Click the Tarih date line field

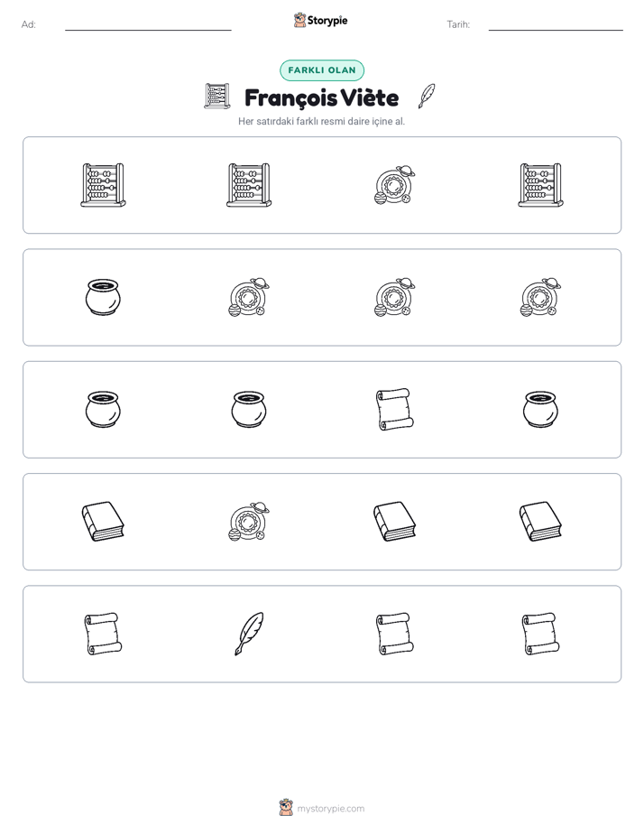click(556, 25)
